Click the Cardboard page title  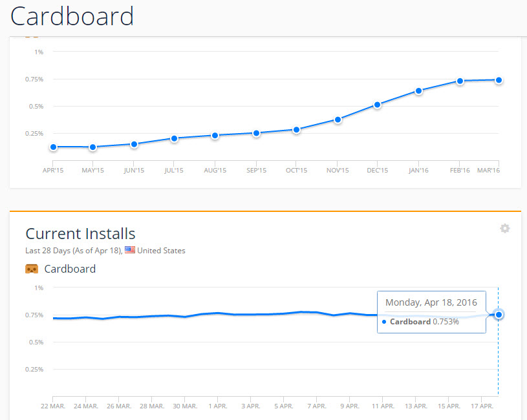click(72, 16)
